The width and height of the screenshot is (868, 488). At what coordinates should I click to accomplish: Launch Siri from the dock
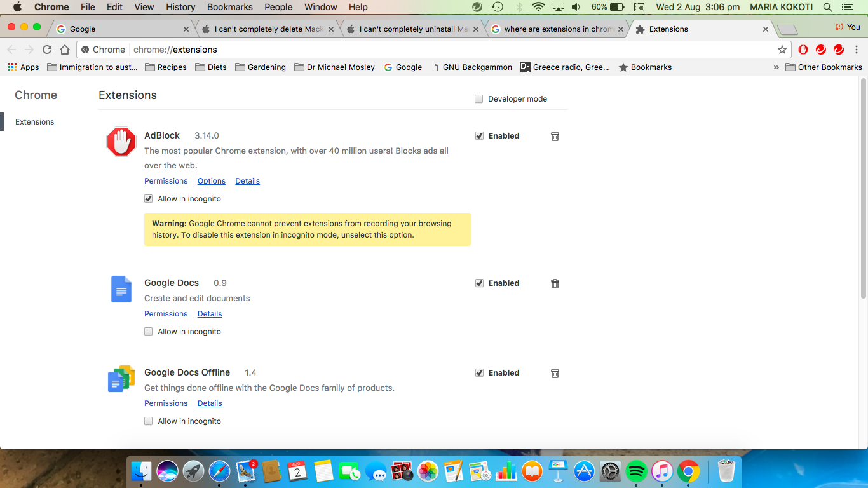click(168, 471)
